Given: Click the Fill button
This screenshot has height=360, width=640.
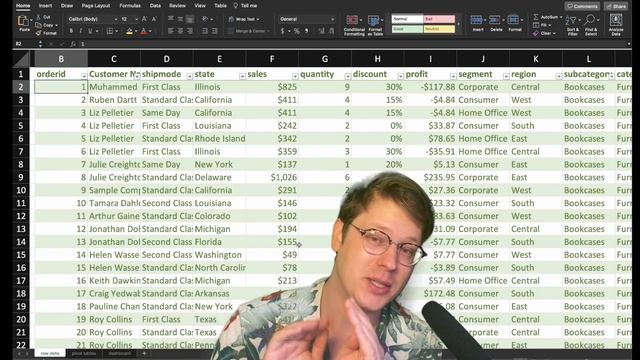Looking at the screenshot, I should 541,25.
